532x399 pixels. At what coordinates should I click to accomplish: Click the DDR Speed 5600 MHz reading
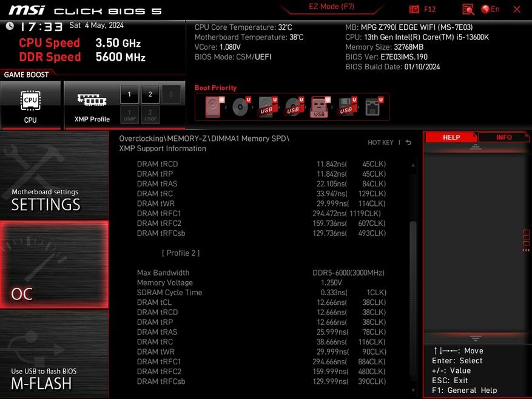click(x=82, y=57)
